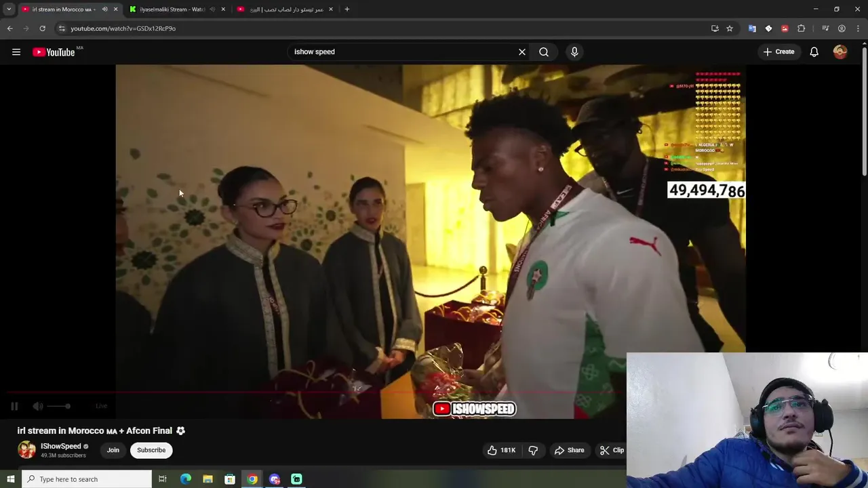
Task: Start voice search with the microphone
Action: (574, 52)
